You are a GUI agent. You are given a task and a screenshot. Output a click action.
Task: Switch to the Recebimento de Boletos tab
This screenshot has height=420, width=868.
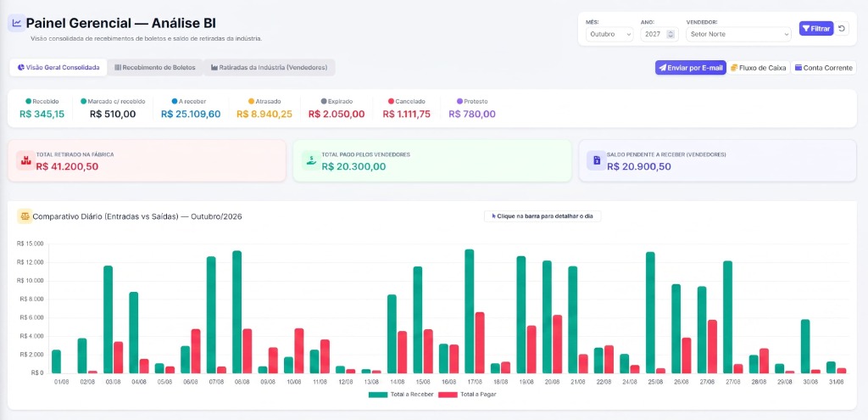pyautogui.click(x=155, y=68)
